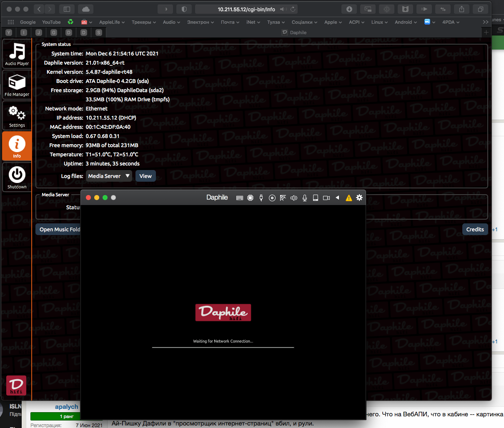Open the Android bookmarks folder

(406, 22)
